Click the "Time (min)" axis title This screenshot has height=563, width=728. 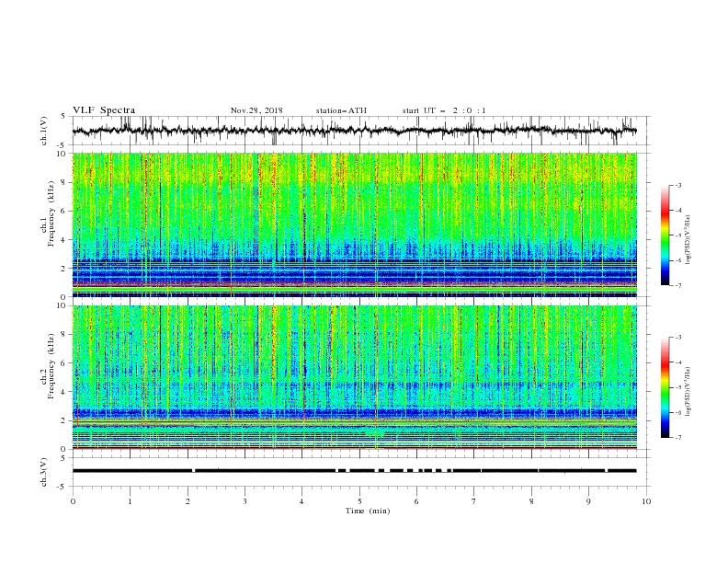click(368, 511)
